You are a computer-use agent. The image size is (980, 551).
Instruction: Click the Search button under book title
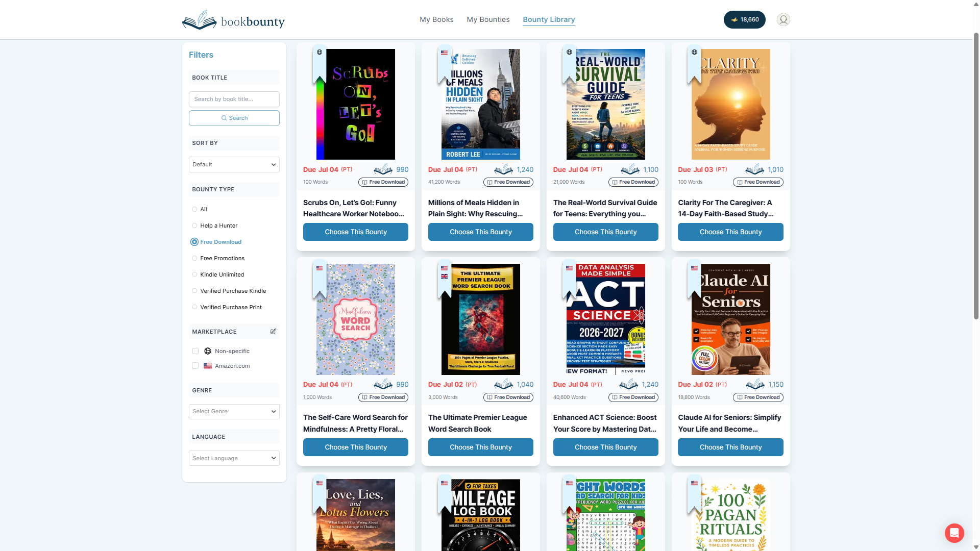[234, 118]
